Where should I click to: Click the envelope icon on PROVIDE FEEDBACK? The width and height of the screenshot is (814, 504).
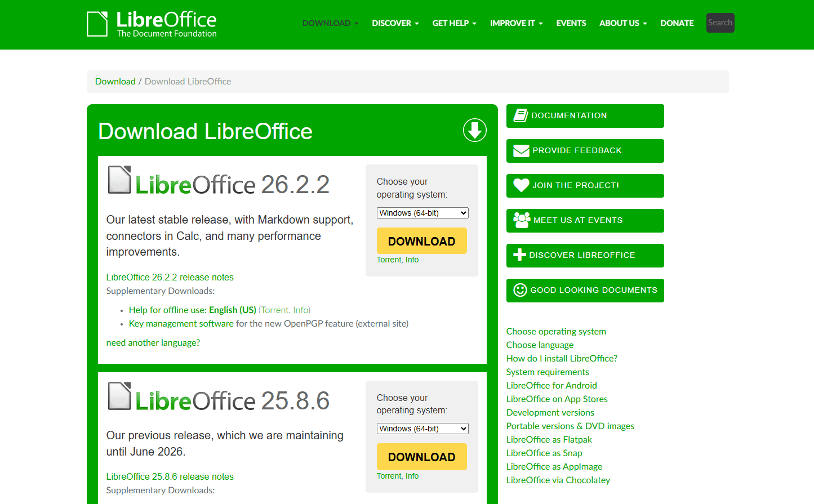521,150
